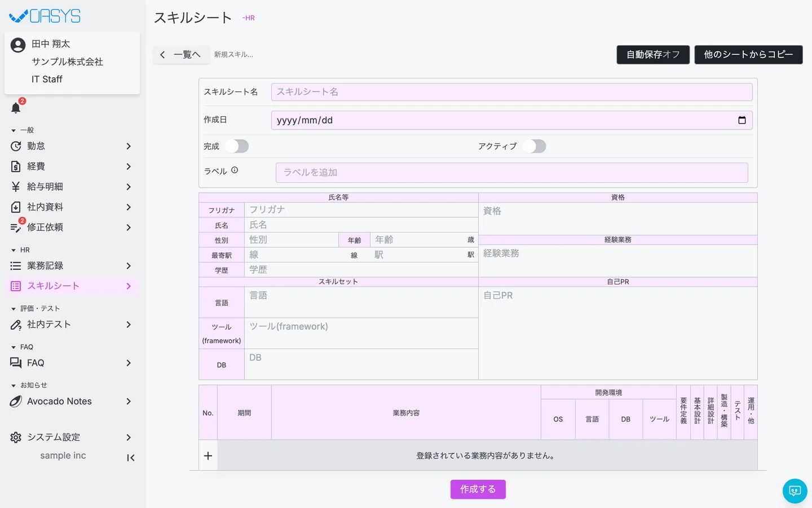812x508 pixels.
Task: Collapse the 評価・テスト sidebar section
Action: point(14,309)
